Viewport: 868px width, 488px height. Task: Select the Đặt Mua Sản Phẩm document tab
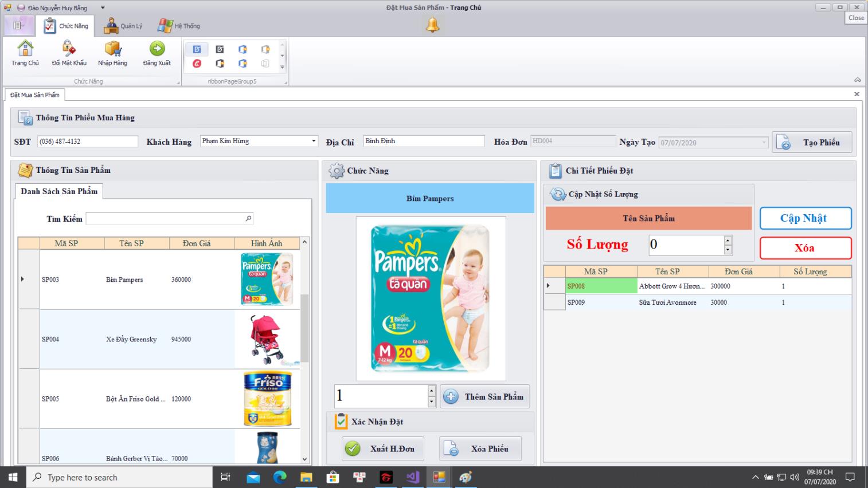coord(34,95)
